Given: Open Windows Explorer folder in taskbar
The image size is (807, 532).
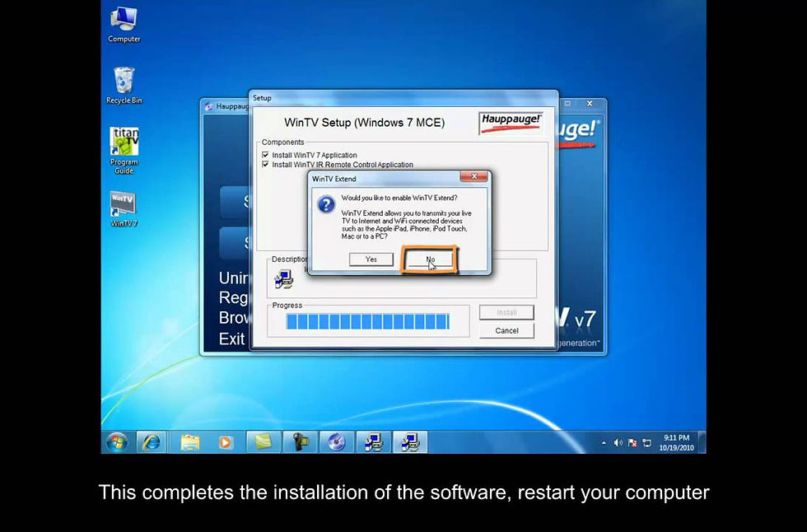Looking at the screenshot, I should (x=190, y=442).
